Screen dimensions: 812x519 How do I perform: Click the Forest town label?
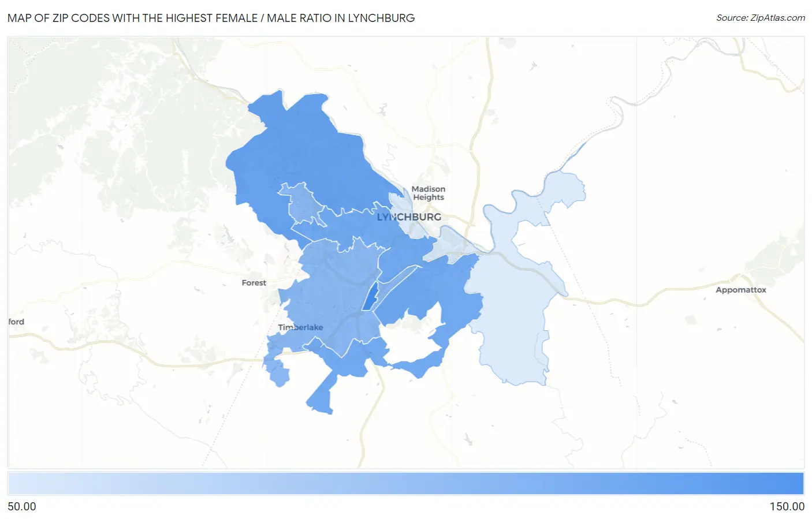coord(254,283)
